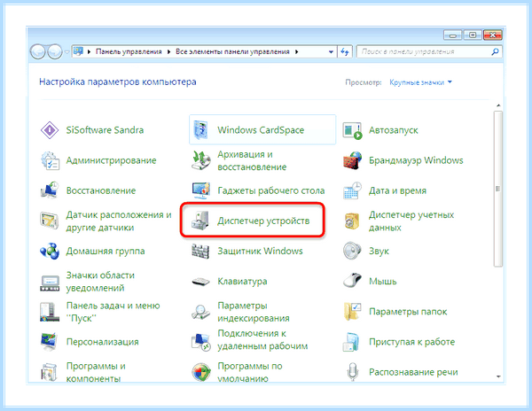Open the Домашняя группа link text
Screen dimensions: 532x411
point(106,251)
